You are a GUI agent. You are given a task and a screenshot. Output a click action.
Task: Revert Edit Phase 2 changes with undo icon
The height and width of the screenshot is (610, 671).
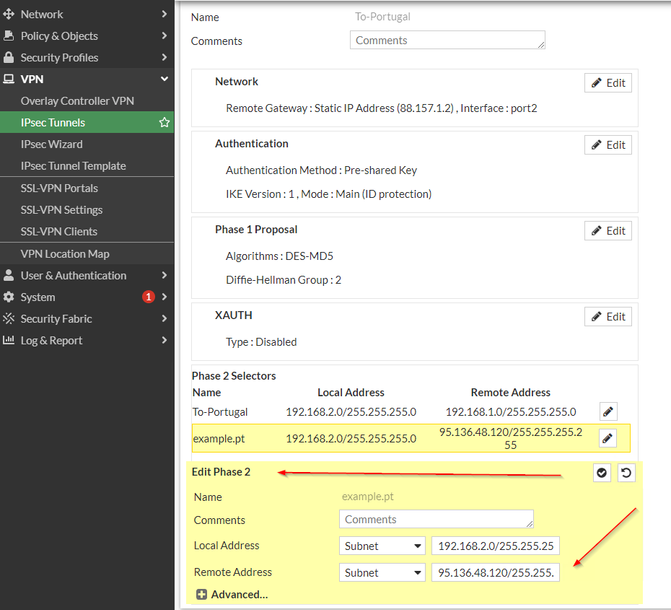tap(626, 473)
